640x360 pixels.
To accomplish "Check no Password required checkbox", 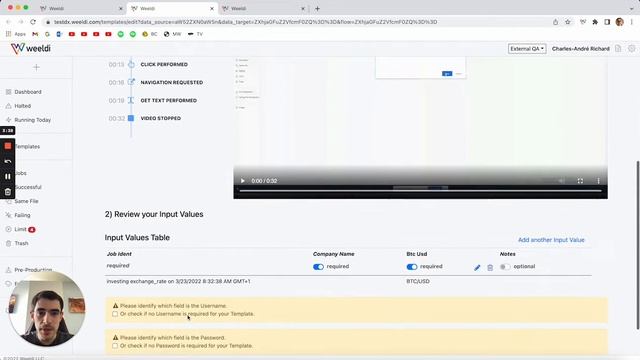I will coord(115,346).
